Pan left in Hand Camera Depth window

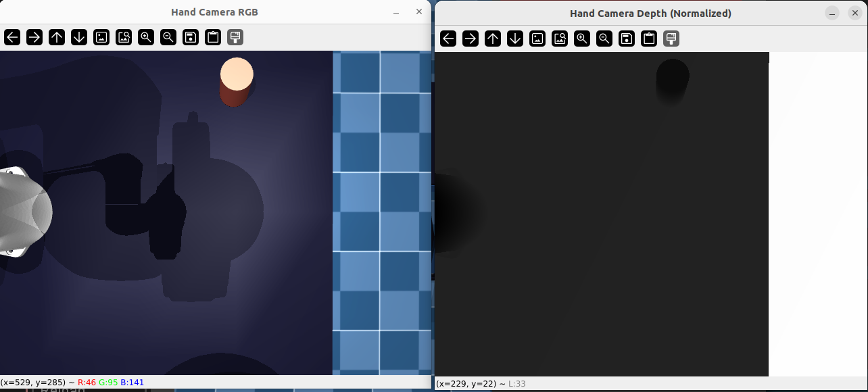pyautogui.click(x=448, y=39)
